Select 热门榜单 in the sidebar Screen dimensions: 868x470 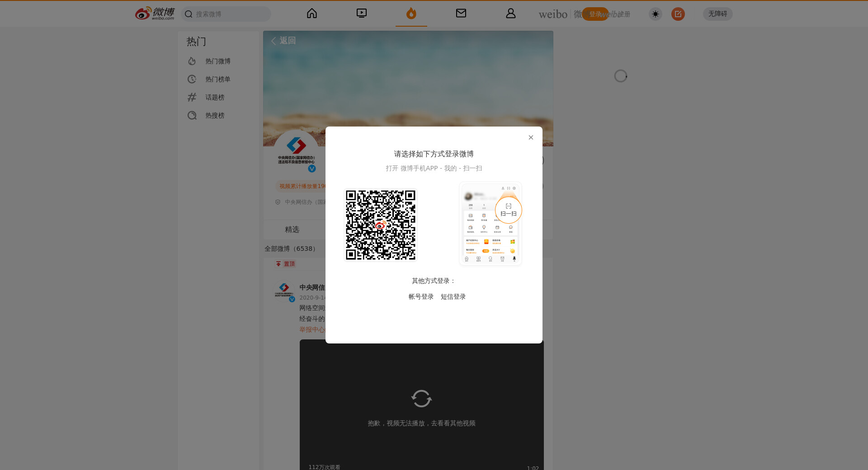[x=218, y=79]
